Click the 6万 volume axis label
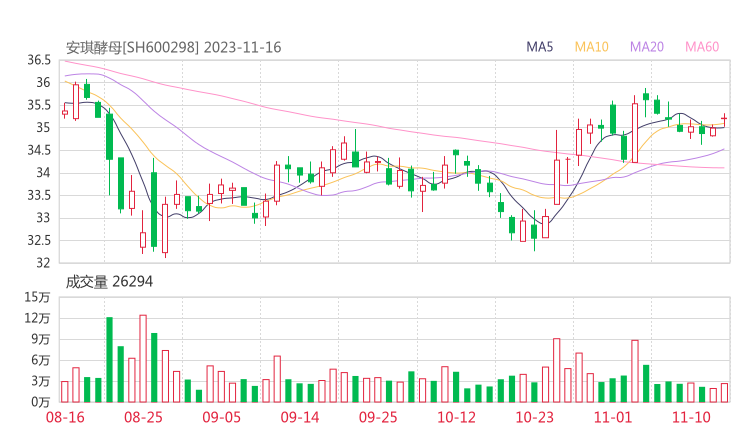Viewport: 740px width, 440px height. click(x=41, y=360)
